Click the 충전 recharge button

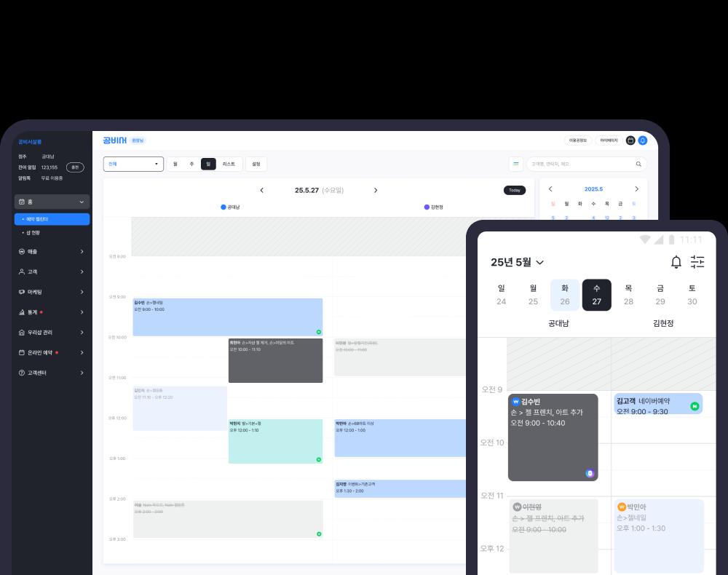(x=75, y=167)
